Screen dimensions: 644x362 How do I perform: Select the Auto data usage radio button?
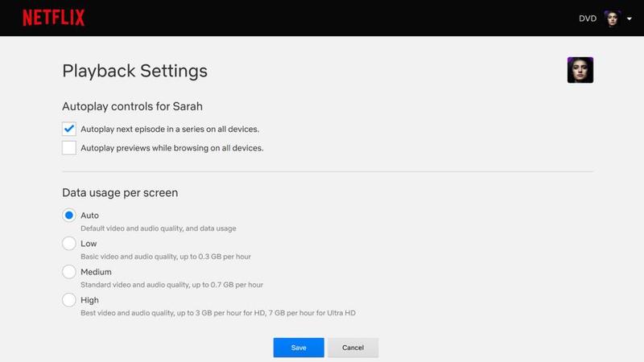(x=69, y=216)
